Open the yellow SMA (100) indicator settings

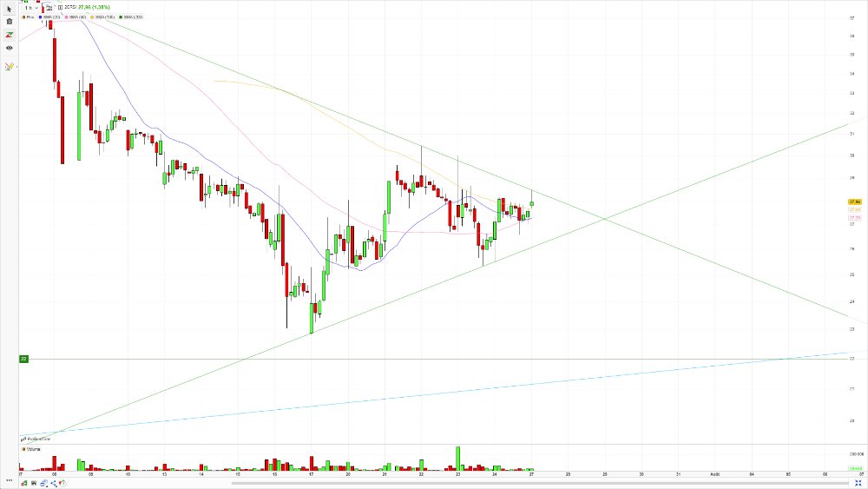point(102,17)
